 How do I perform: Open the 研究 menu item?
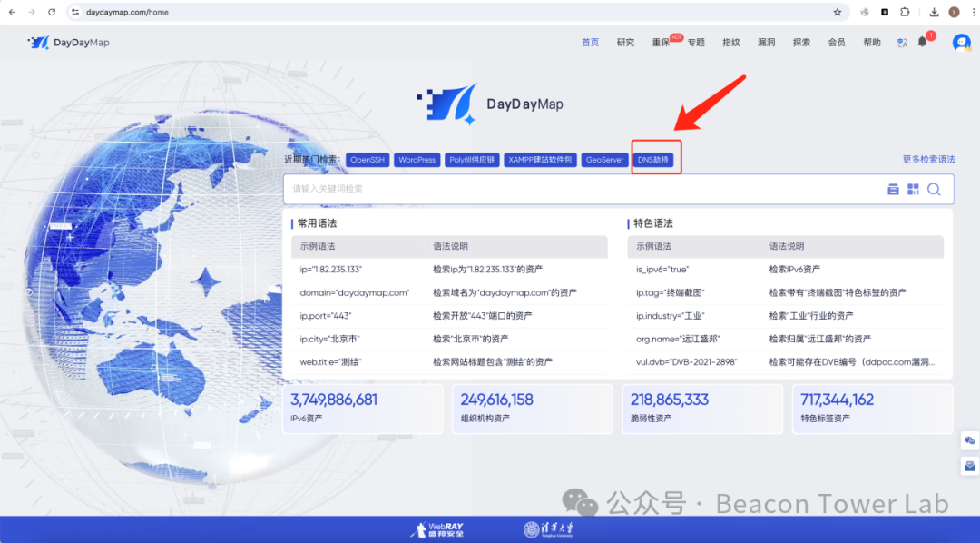pyautogui.click(x=625, y=42)
